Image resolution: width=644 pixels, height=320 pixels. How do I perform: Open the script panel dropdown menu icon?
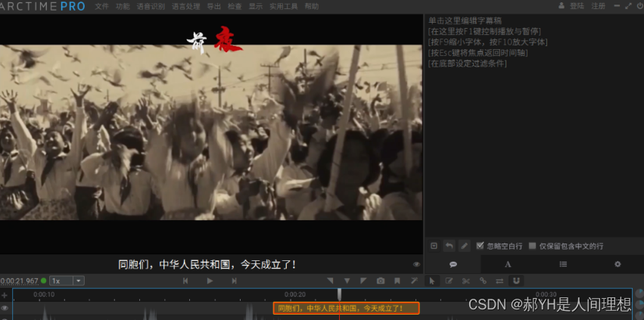pyautogui.click(x=434, y=246)
